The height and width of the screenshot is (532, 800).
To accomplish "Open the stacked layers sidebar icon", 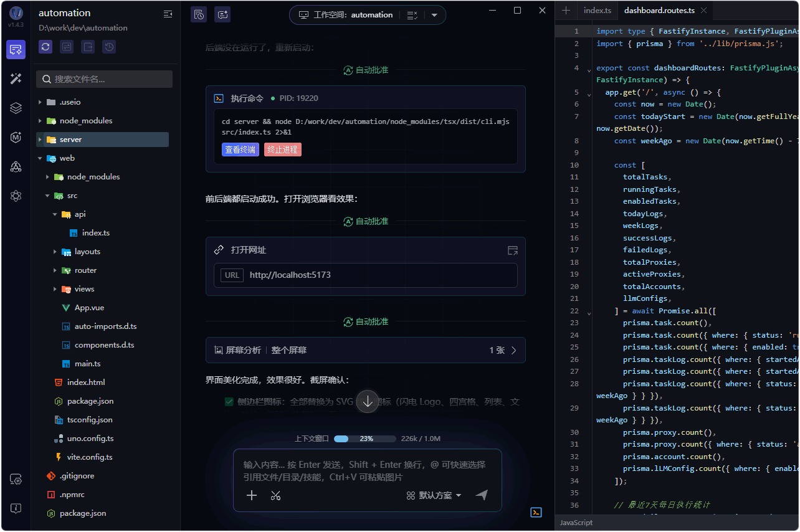I will point(16,108).
